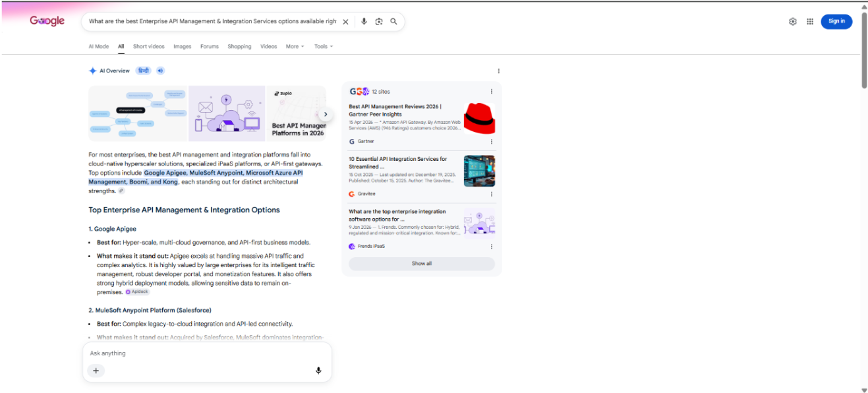Viewport: 868px width, 393px height.
Task: Click 'Top Enterprise API Management & Integration Options' heading
Action: [x=184, y=210]
